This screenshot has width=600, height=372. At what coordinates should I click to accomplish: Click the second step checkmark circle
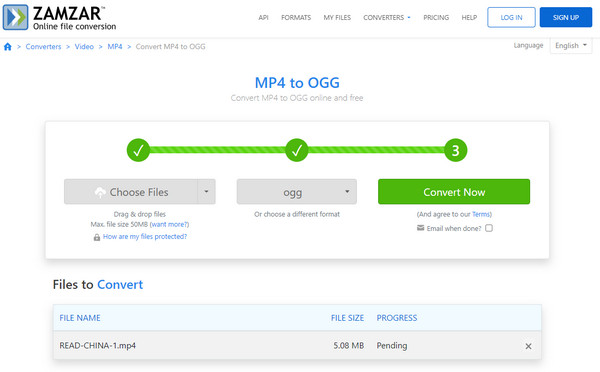(297, 150)
